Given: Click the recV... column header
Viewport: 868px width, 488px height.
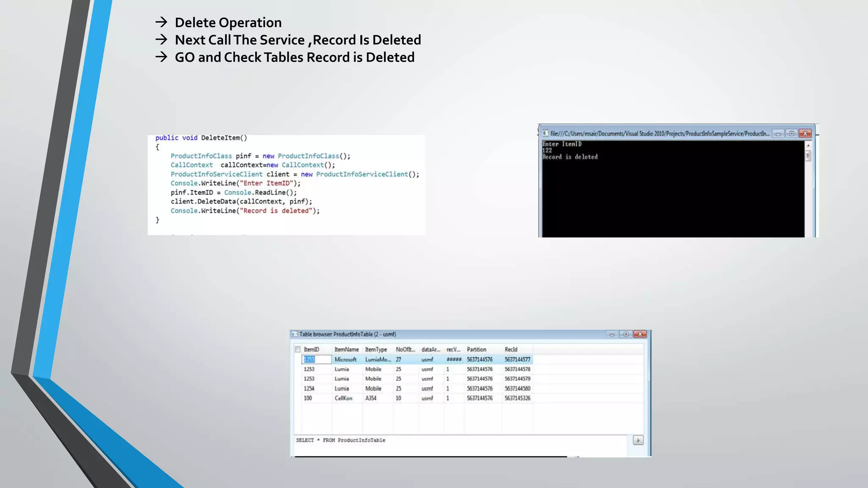Looking at the screenshot, I should [x=453, y=349].
